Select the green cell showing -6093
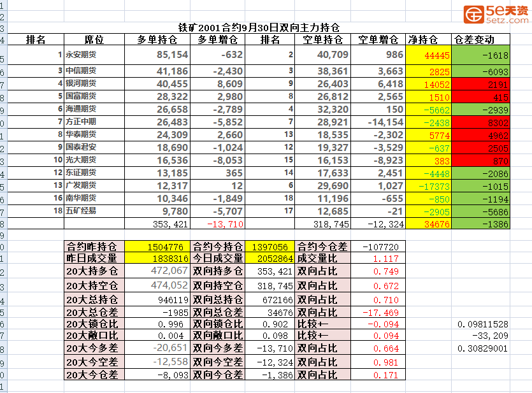The height and width of the screenshot is (393, 532). (480, 71)
